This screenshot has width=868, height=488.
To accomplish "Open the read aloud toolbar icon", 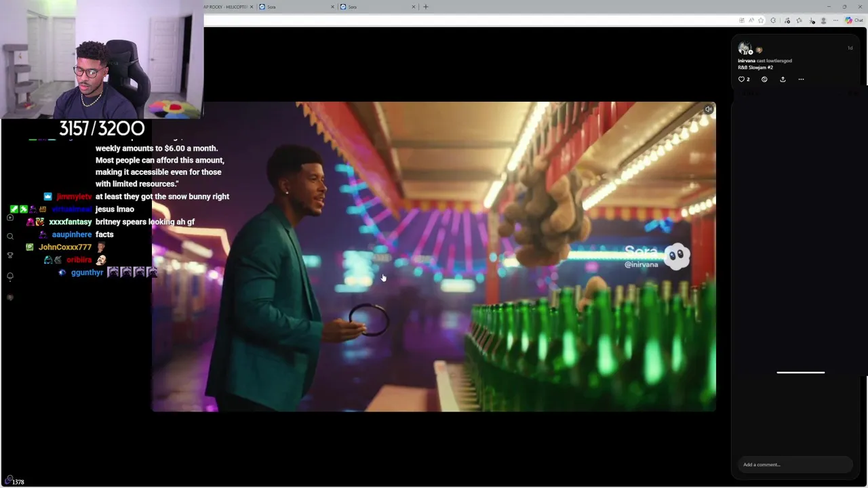I will [751, 20].
